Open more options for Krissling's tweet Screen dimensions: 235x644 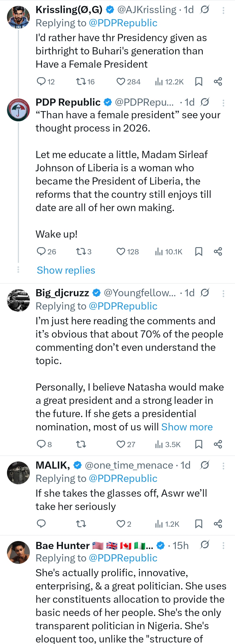(x=223, y=10)
